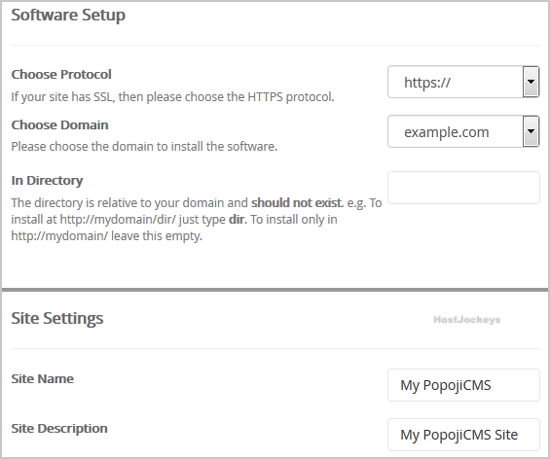Focus the empty In Directory input field
This screenshot has height=459, width=550.
pyautogui.click(x=463, y=188)
